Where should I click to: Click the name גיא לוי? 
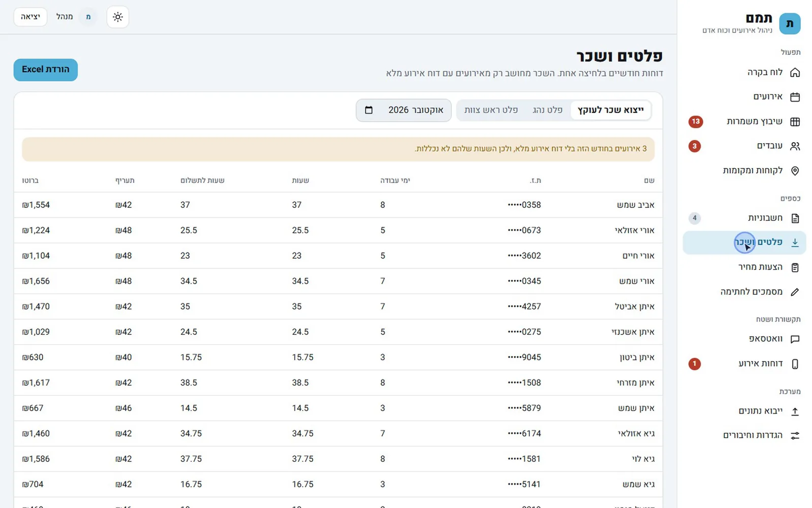pyautogui.click(x=643, y=459)
